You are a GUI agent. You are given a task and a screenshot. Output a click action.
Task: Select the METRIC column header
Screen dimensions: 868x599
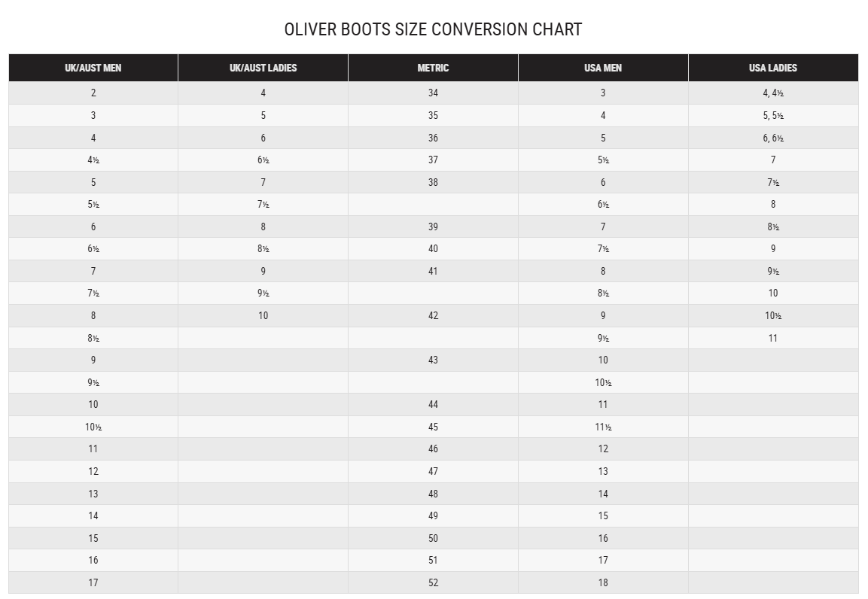coord(433,68)
